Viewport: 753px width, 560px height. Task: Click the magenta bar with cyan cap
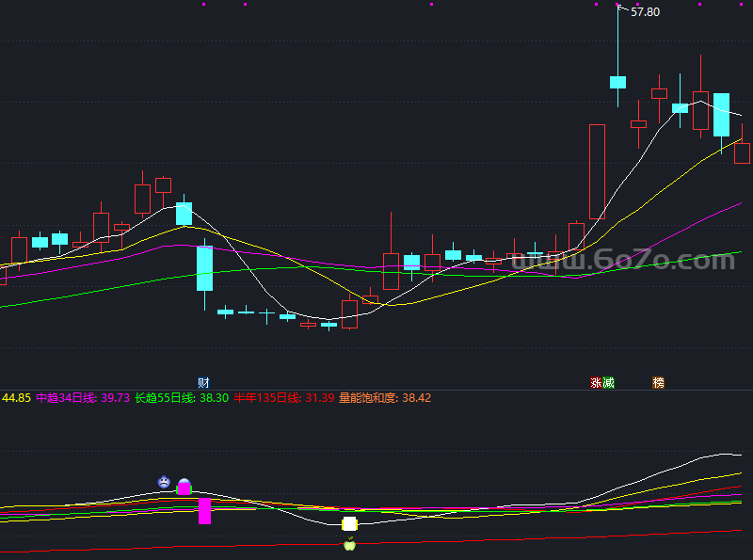pos(184,487)
